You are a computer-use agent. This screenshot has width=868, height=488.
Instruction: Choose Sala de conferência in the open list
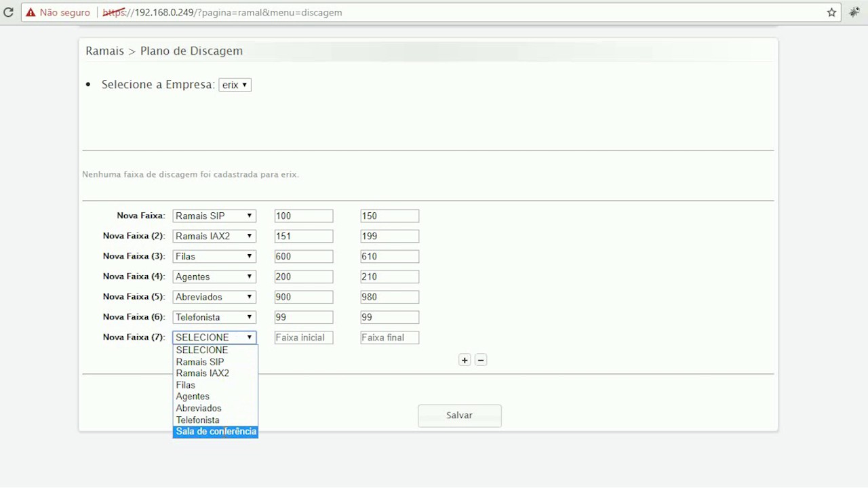pos(216,432)
